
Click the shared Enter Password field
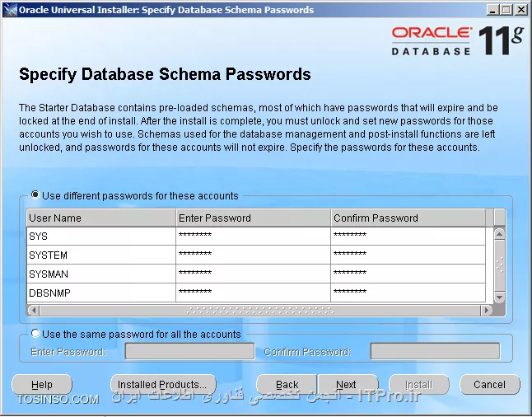click(x=189, y=351)
